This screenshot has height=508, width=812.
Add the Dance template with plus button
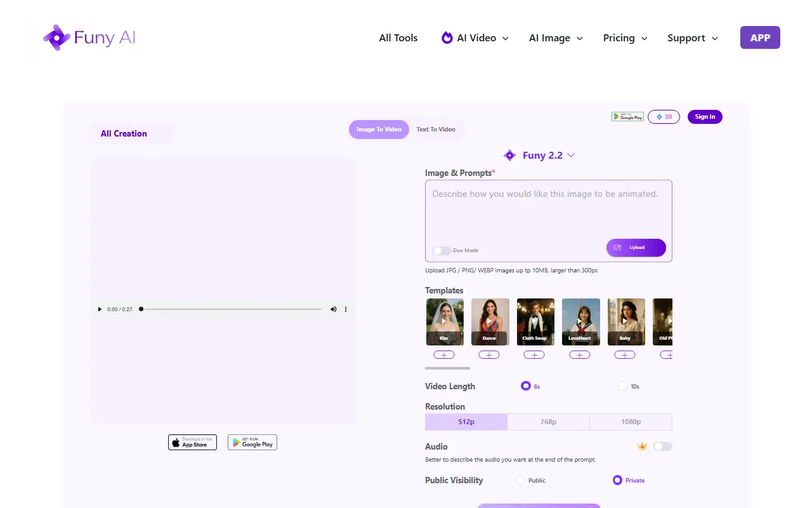[x=489, y=355]
